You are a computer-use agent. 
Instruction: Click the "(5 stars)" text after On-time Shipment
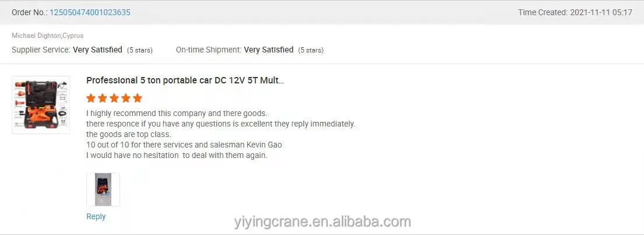coord(311,50)
